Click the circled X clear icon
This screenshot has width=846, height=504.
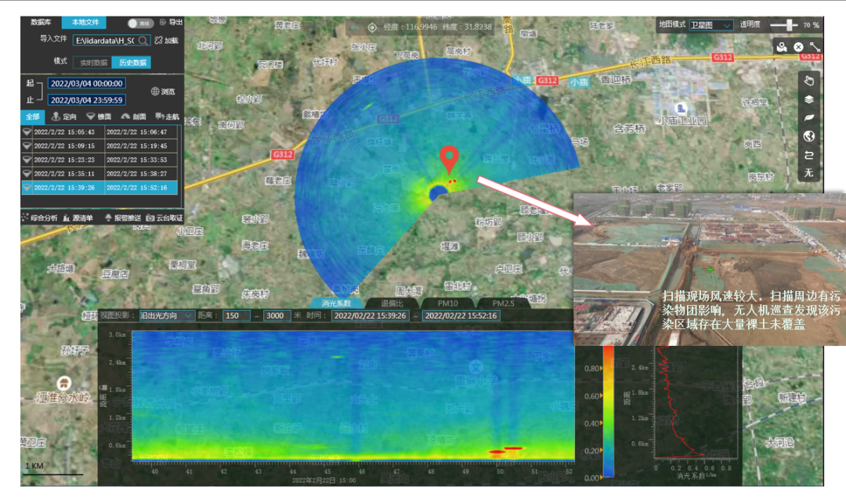click(798, 47)
